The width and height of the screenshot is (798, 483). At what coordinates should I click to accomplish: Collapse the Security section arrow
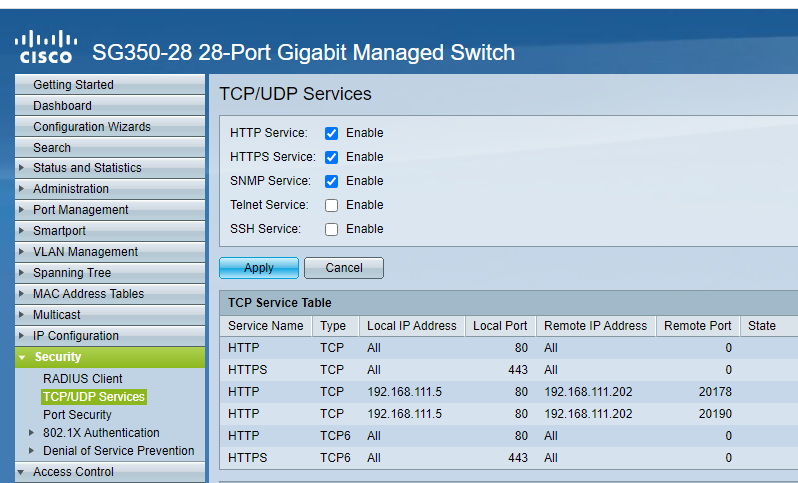[22, 357]
